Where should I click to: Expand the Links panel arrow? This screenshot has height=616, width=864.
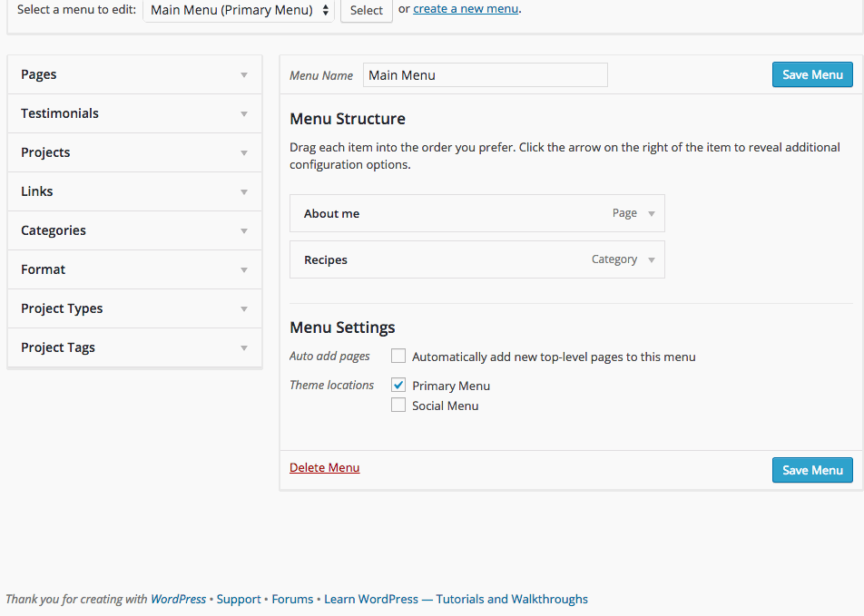(244, 192)
